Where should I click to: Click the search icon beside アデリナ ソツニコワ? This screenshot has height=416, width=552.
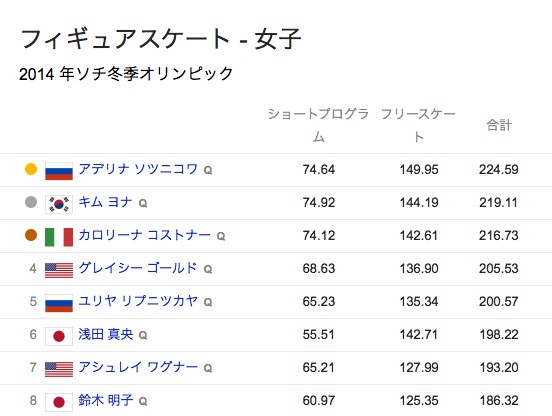click(208, 171)
